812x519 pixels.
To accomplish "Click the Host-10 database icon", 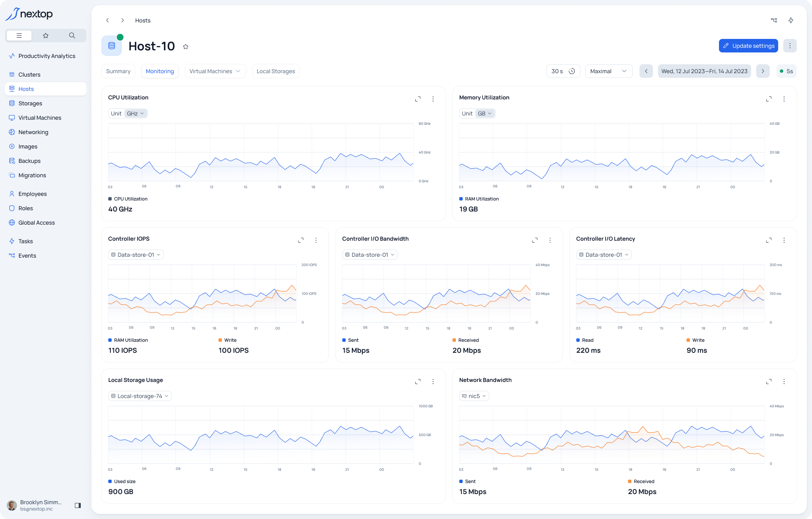I will 112,46.
